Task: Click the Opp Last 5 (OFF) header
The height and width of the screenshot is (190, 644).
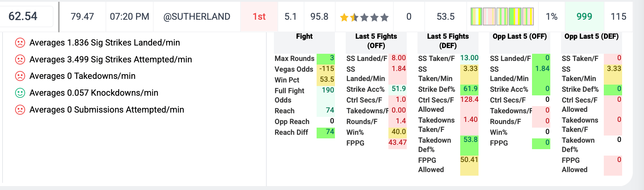Action: pyautogui.click(x=520, y=37)
